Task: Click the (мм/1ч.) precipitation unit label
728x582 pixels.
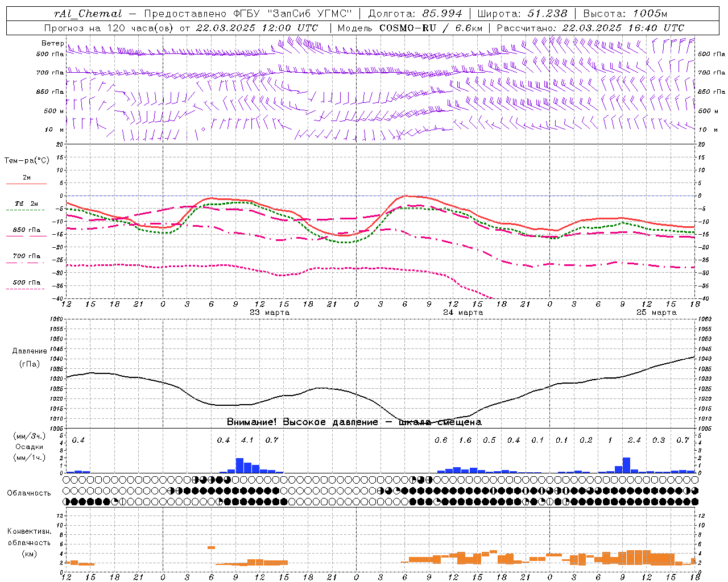Action: coord(30,458)
